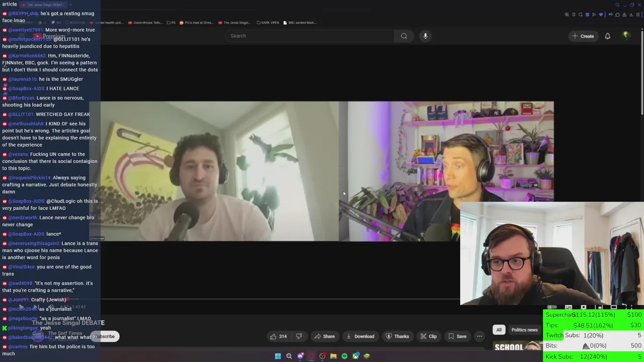The height and width of the screenshot is (362, 644).
Task: Open the Xbox app from the taskbar
Action: pos(356,356)
